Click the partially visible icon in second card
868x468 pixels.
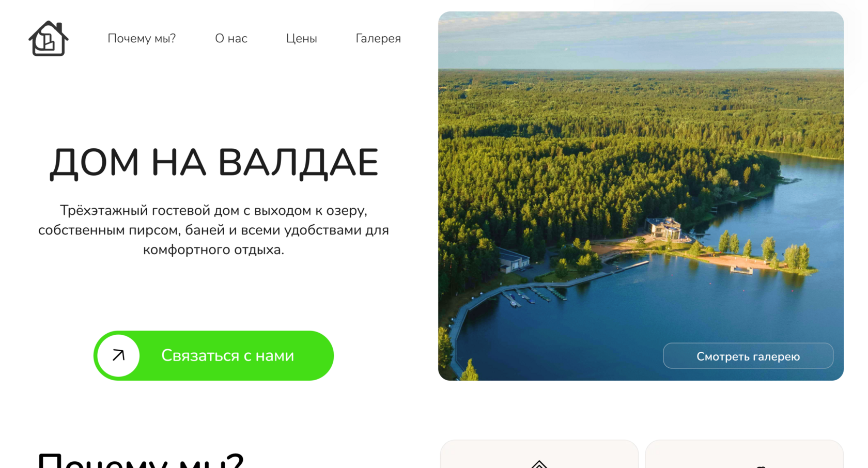(x=761, y=466)
